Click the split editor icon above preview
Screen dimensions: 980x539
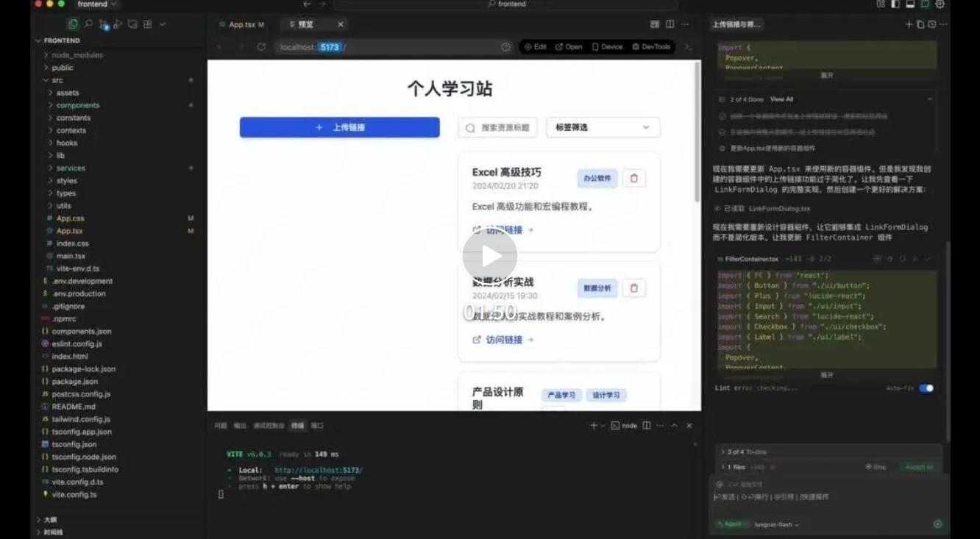pos(670,24)
